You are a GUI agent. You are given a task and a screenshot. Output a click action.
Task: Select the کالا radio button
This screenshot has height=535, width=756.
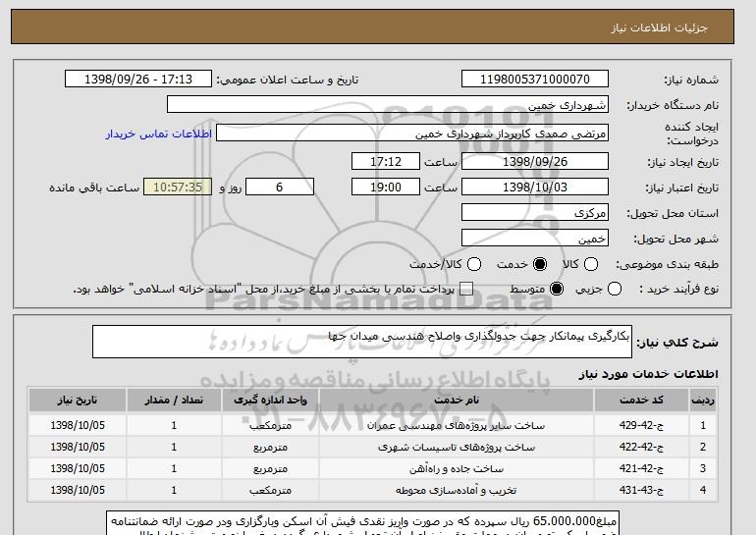[x=591, y=264]
